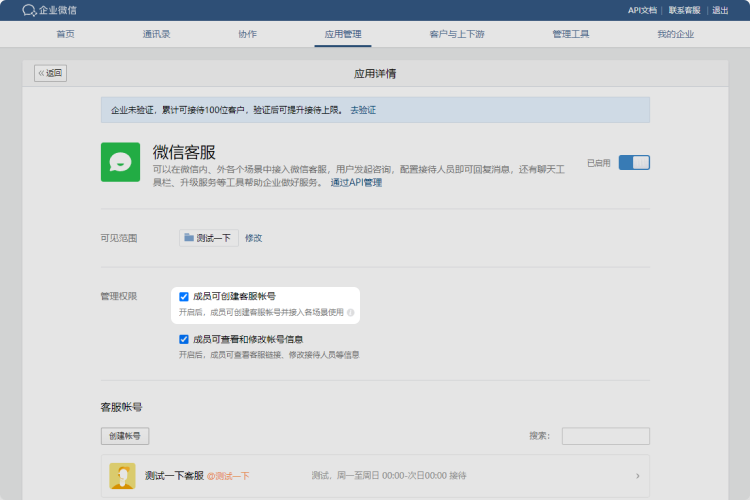Click 修改 next to visible range
Viewport: 750px width, 500px height.
coord(254,238)
